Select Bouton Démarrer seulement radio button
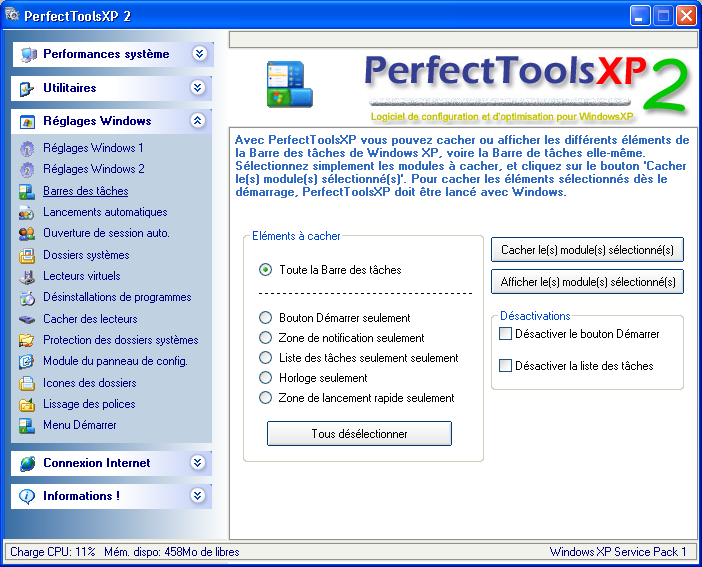Viewport: 702px width, 567px height. (265, 318)
